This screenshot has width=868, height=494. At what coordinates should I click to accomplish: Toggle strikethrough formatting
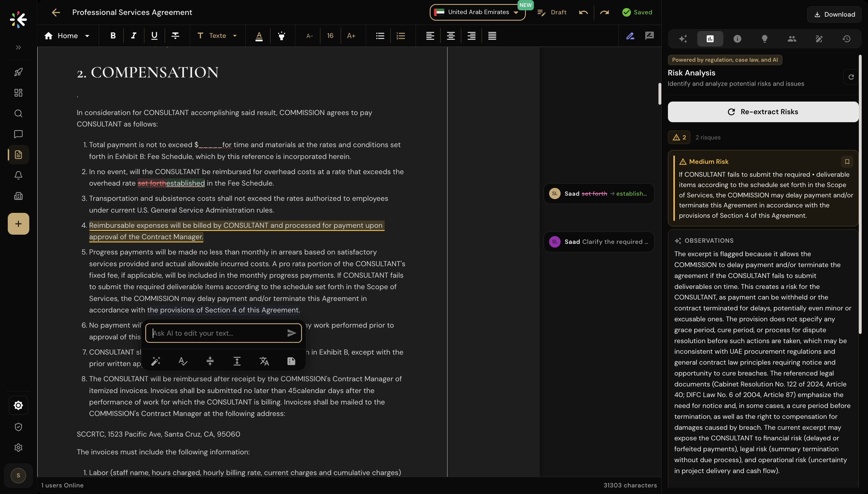(175, 36)
